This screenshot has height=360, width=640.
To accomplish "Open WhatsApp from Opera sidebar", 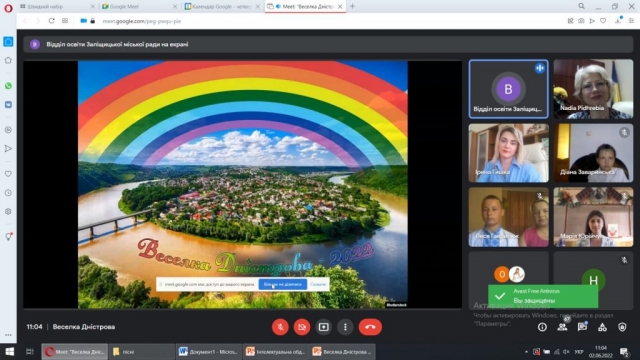I will [x=8, y=86].
